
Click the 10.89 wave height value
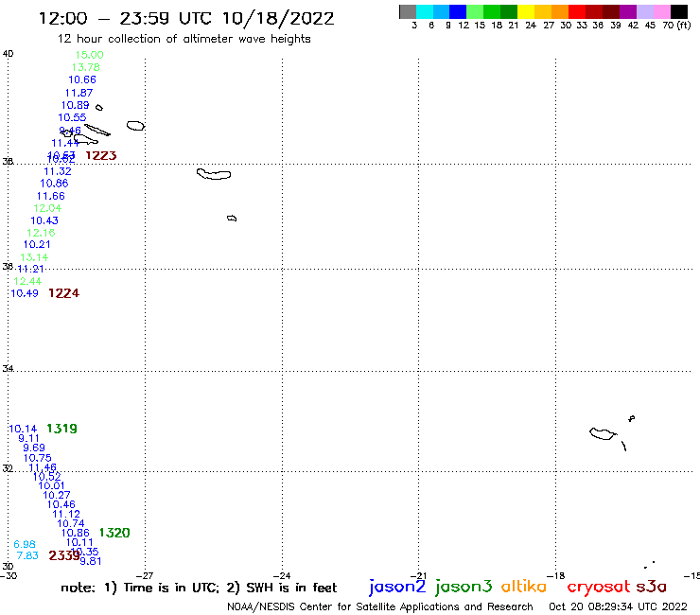tap(75, 105)
